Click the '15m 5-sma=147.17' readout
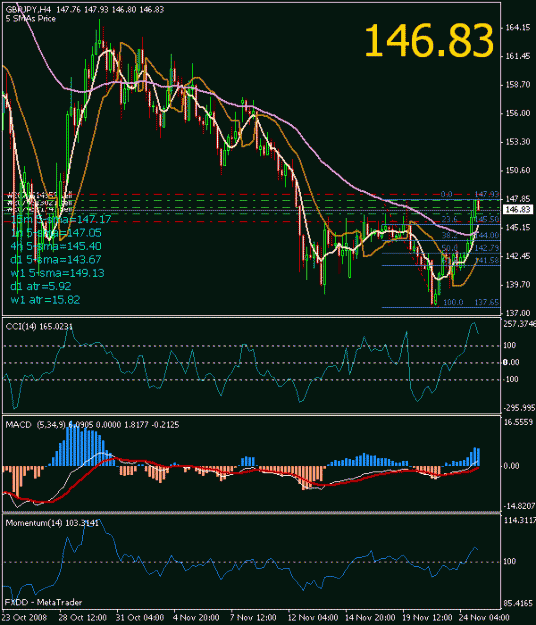 [61, 219]
